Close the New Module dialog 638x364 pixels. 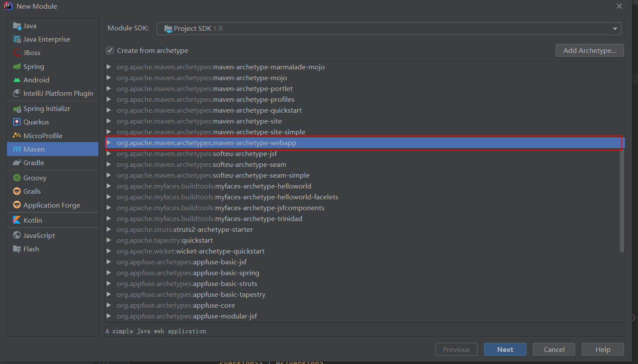[619, 6]
